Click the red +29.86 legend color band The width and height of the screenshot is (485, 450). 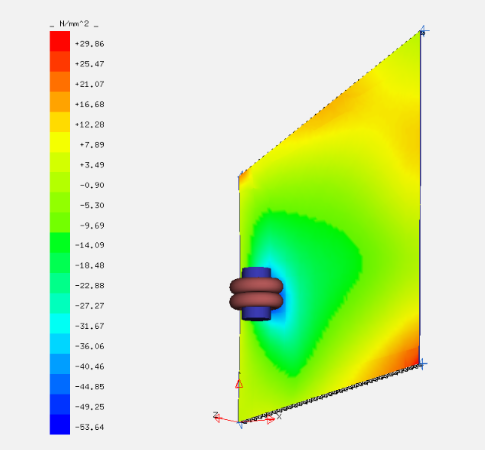tap(60, 41)
